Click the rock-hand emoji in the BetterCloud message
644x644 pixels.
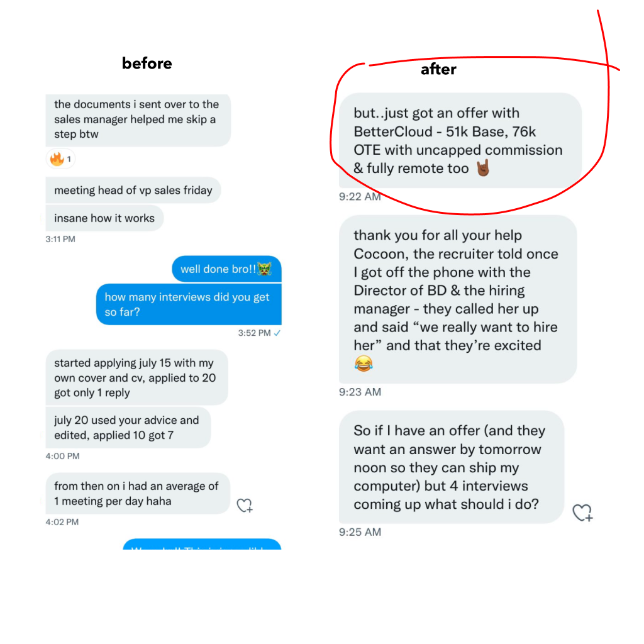pyautogui.click(x=483, y=168)
